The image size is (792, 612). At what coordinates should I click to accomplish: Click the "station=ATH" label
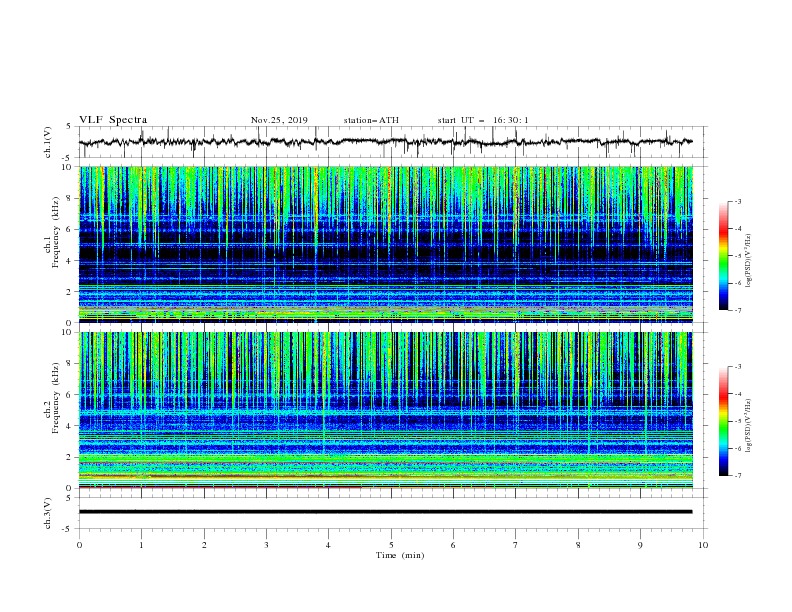pos(371,120)
